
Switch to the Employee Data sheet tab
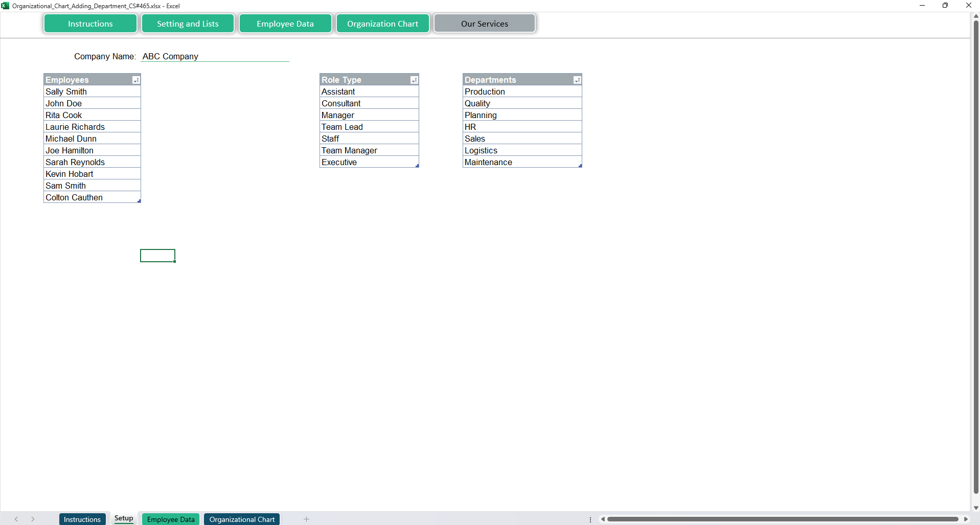(171, 519)
